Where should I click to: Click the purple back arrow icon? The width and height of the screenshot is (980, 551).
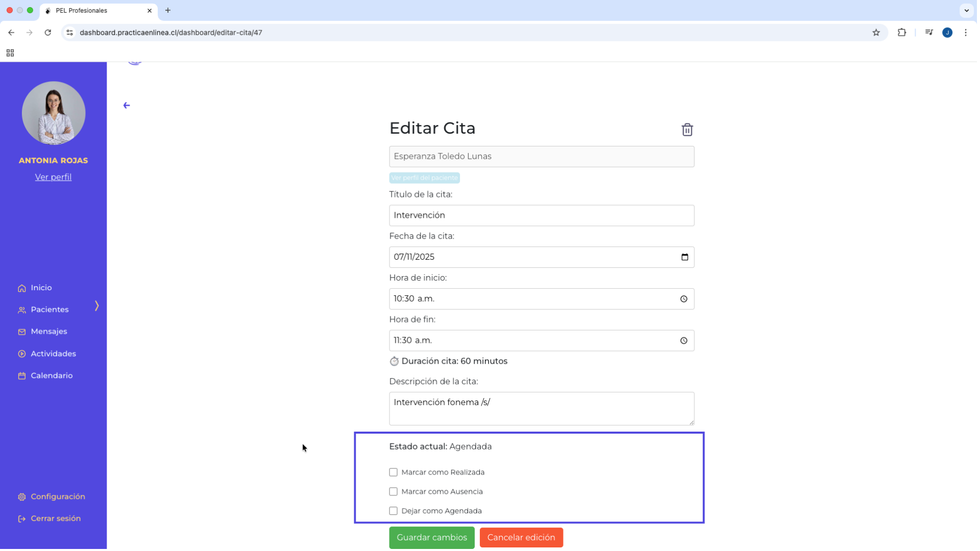click(x=127, y=106)
